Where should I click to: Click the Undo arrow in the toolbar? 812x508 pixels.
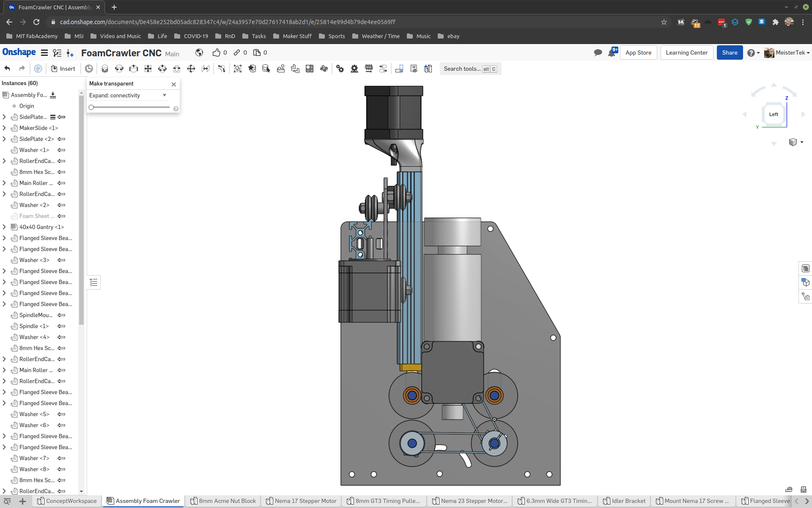[x=7, y=69]
